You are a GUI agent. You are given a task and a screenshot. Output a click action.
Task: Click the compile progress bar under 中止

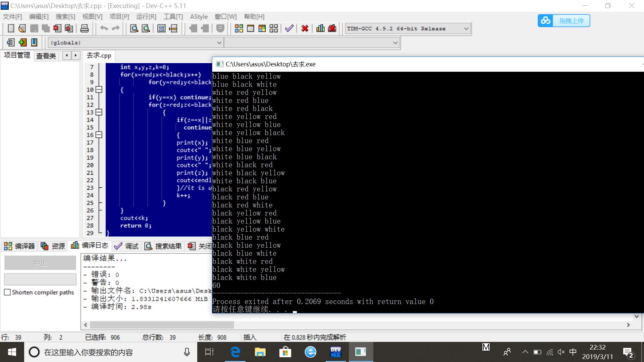[x=40, y=279]
